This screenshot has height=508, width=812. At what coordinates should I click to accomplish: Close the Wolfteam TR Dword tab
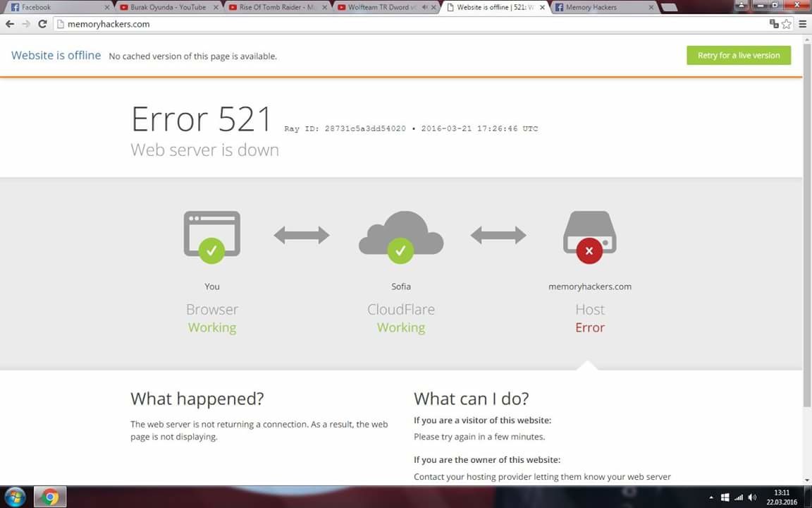click(433, 8)
